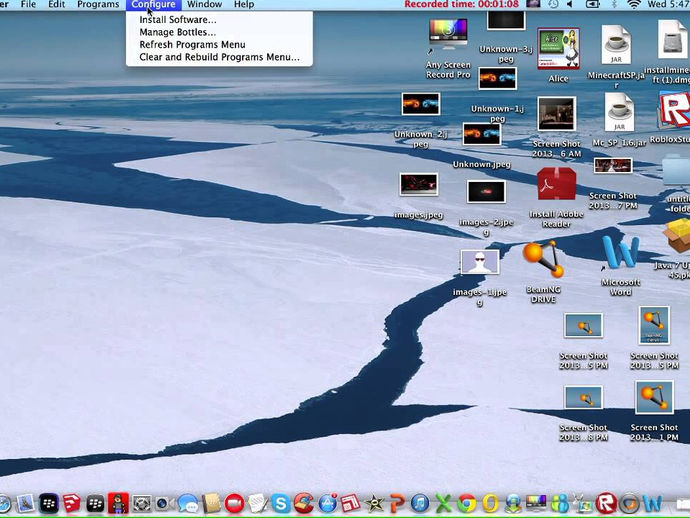Choose Install Software... from Configure menu

coord(177,19)
